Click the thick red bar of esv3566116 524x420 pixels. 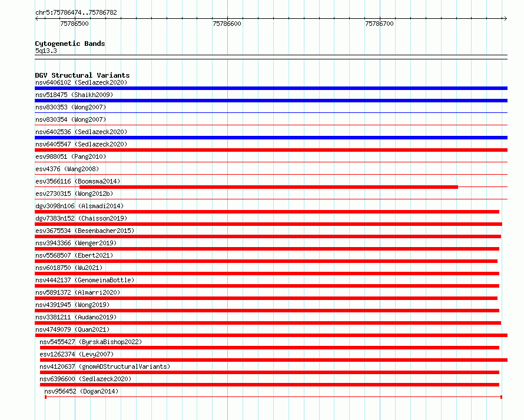pos(268,187)
